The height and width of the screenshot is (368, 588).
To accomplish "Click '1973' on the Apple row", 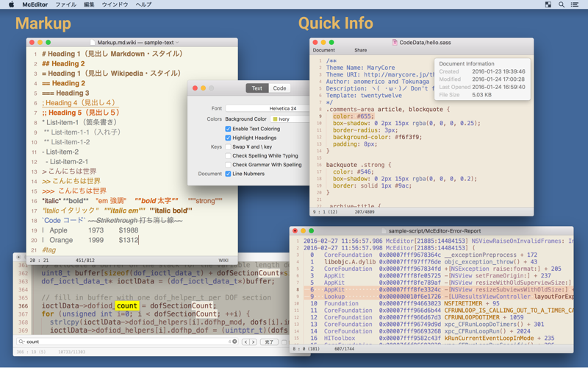I will [96, 230].
